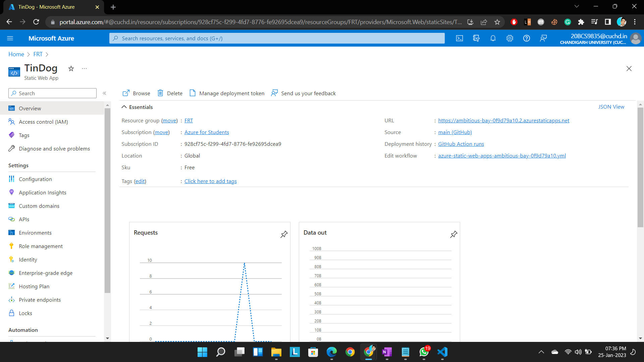Open the help question mark icon

(x=526, y=38)
